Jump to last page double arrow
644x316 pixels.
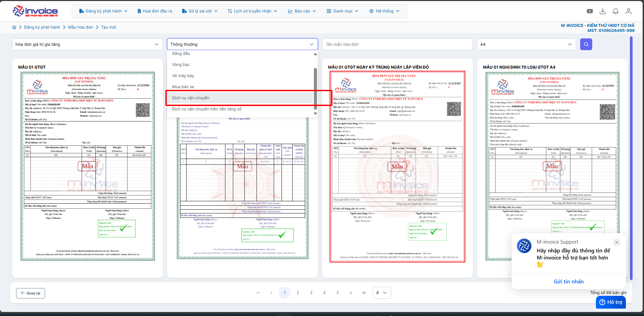click(x=364, y=293)
